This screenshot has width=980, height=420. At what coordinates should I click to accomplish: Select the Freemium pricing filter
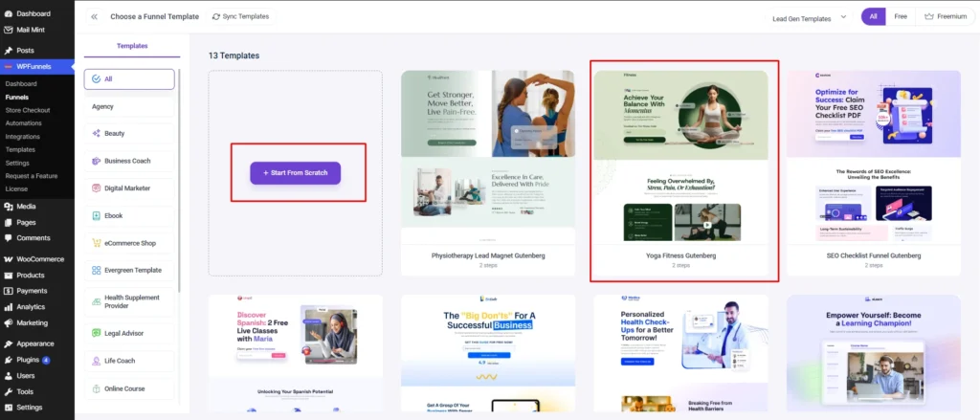[x=945, y=17]
